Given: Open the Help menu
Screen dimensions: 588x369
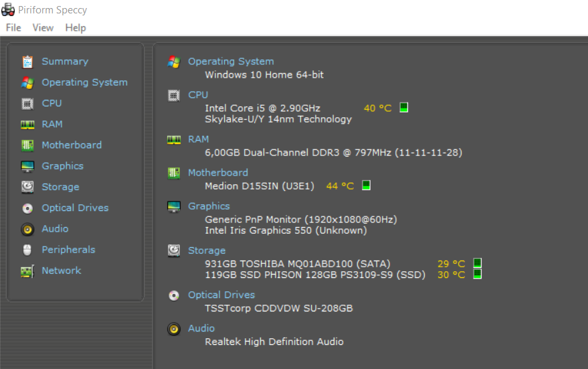Looking at the screenshot, I should 76,27.
